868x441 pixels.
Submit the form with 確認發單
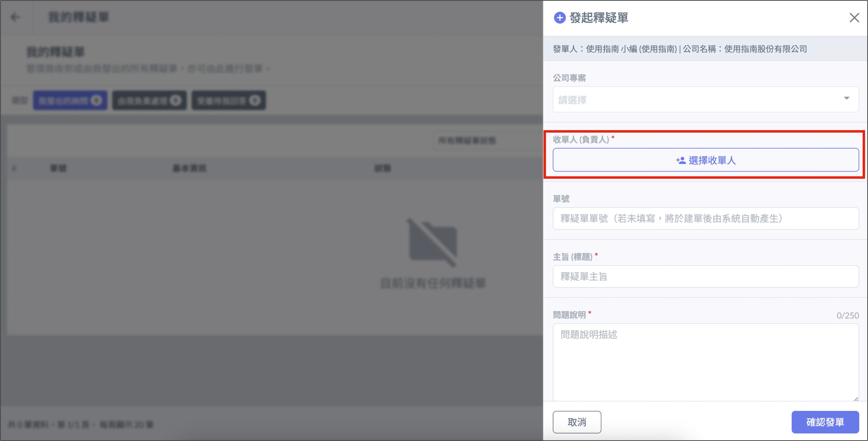825,422
